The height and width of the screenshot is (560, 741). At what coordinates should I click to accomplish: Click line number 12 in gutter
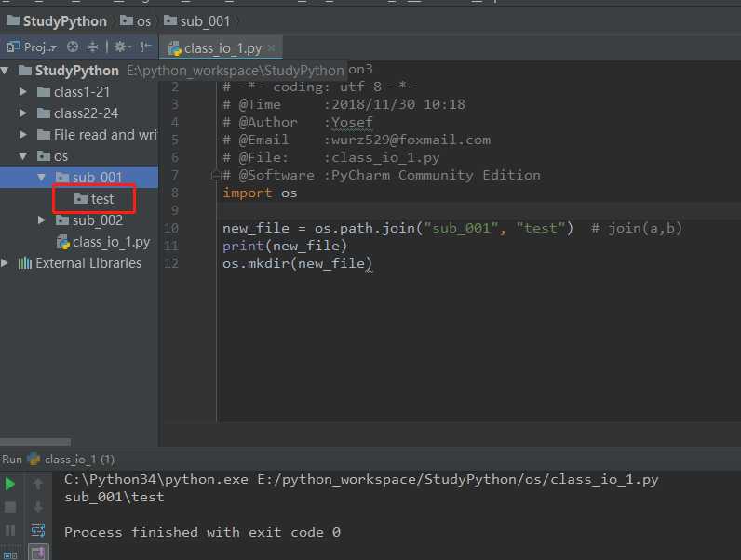tap(171, 263)
